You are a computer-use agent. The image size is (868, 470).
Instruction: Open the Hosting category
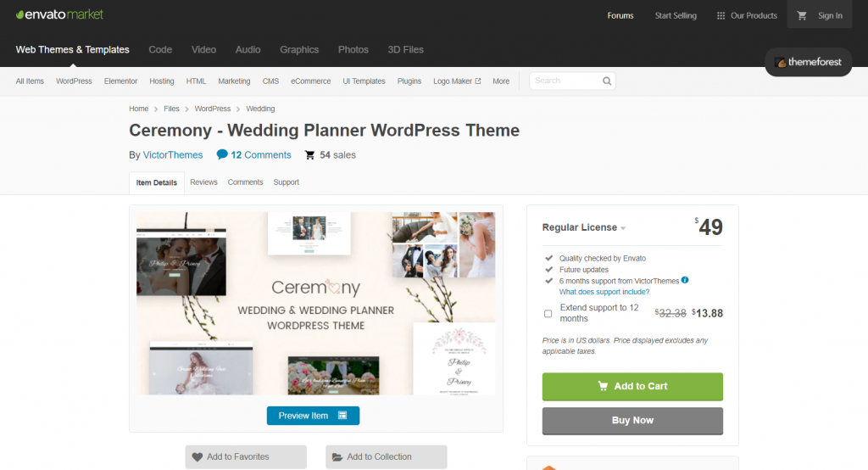coord(162,81)
